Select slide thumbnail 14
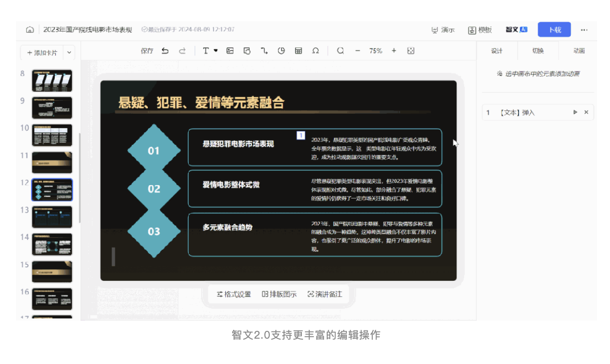 (x=52, y=244)
